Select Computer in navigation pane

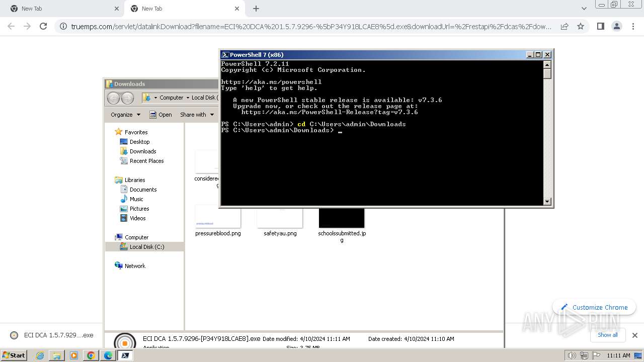tap(136, 237)
